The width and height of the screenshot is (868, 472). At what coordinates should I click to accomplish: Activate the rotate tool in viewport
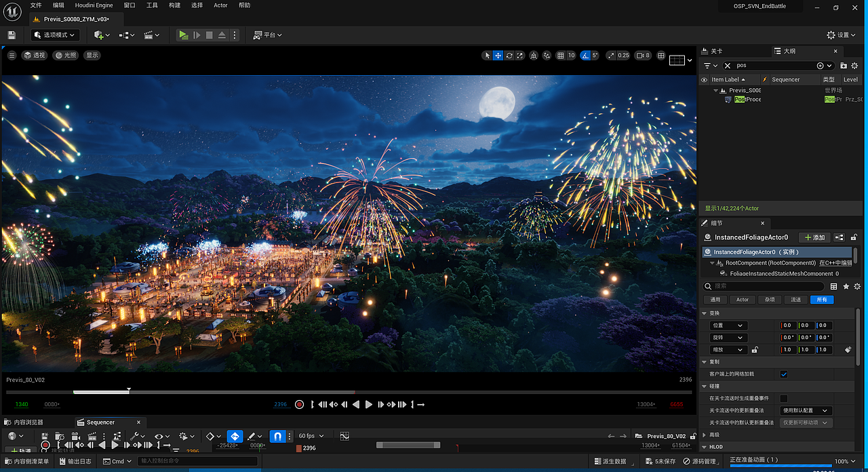coord(509,56)
